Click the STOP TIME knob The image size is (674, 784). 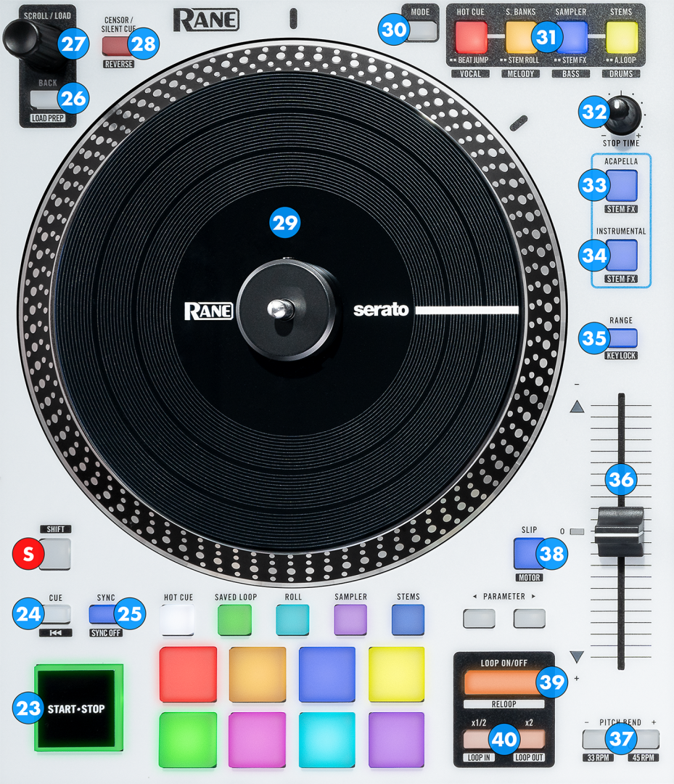pos(622,115)
